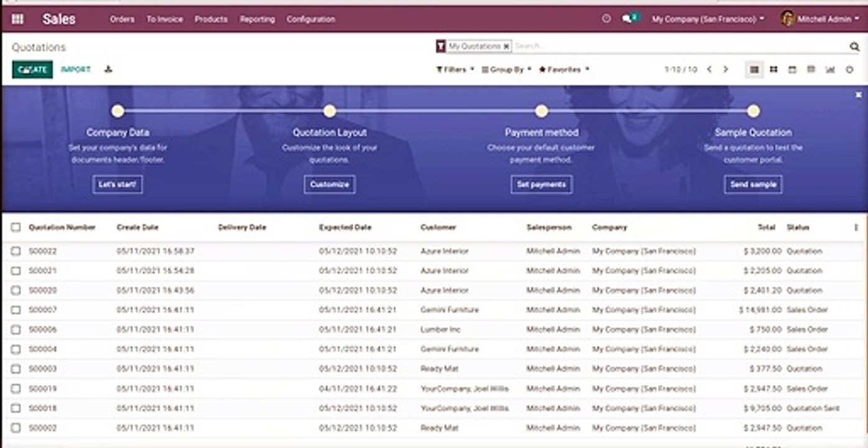
Task: Expand the Favorites dropdown
Action: pos(564,70)
